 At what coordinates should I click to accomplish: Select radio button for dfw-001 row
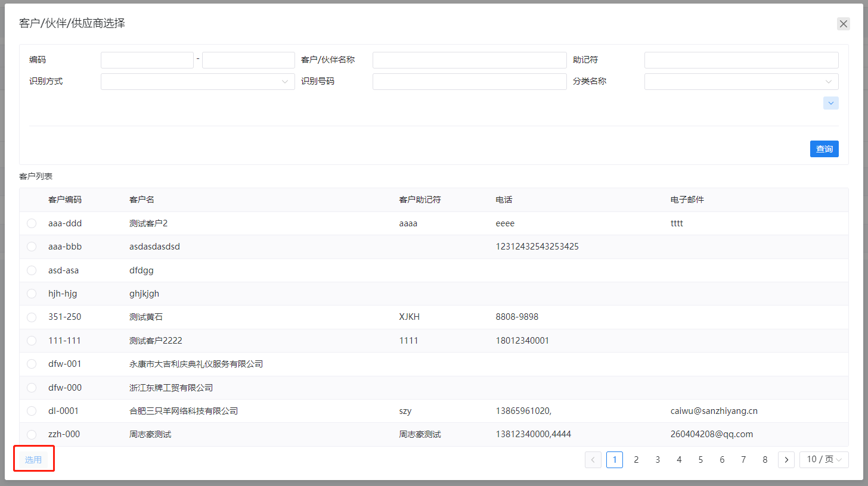point(32,364)
